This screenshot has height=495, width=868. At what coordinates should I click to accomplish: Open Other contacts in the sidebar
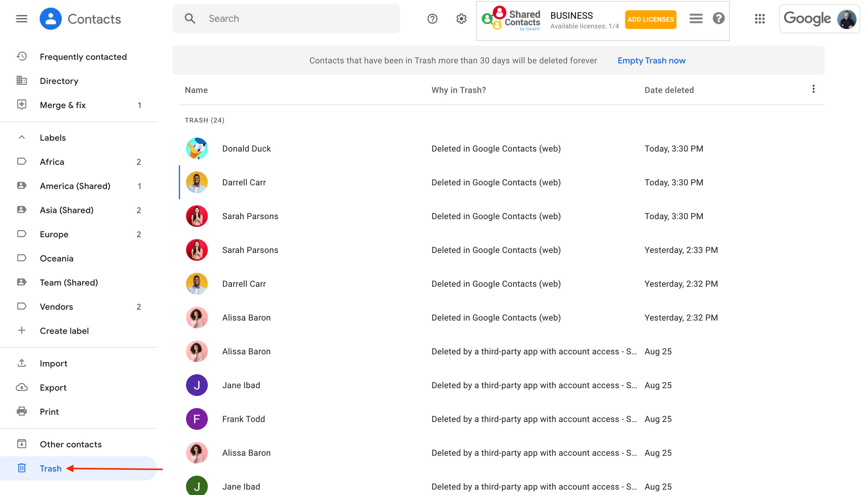70,444
